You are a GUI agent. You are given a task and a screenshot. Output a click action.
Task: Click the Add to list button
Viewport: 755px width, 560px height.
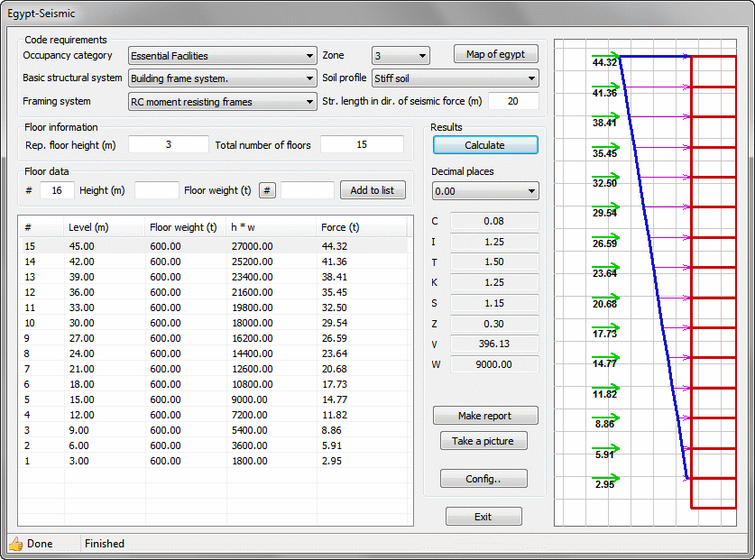[x=373, y=190]
